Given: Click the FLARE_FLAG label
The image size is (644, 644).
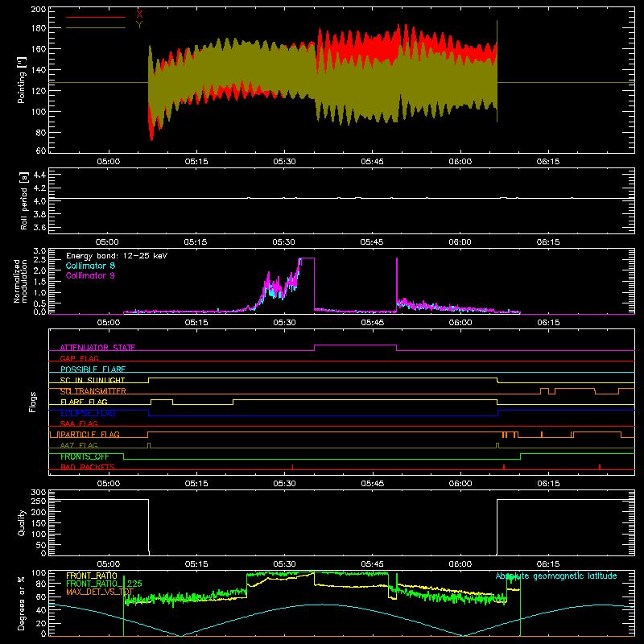Looking at the screenshot, I should point(84,402).
